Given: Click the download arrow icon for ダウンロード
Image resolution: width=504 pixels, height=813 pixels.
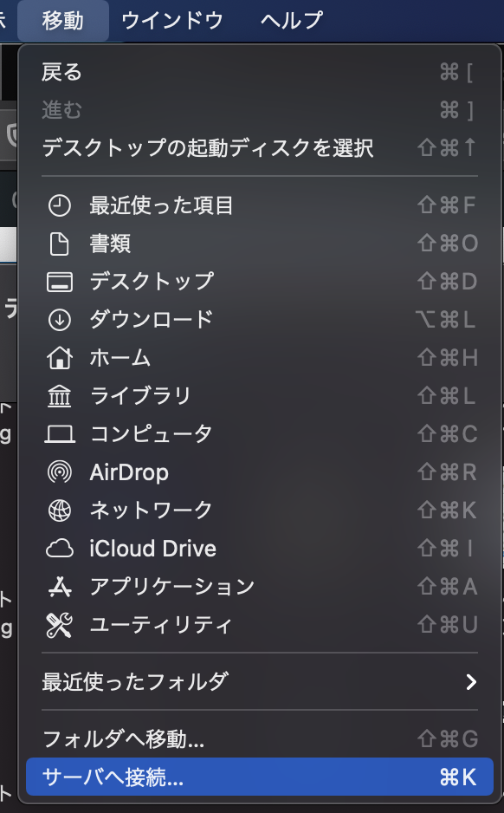Looking at the screenshot, I should (x=60, y=320).
